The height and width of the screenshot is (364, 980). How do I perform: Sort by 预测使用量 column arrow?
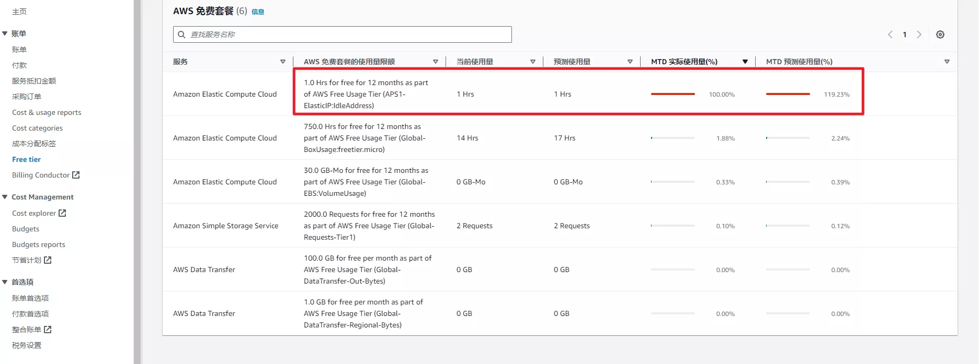630,62
